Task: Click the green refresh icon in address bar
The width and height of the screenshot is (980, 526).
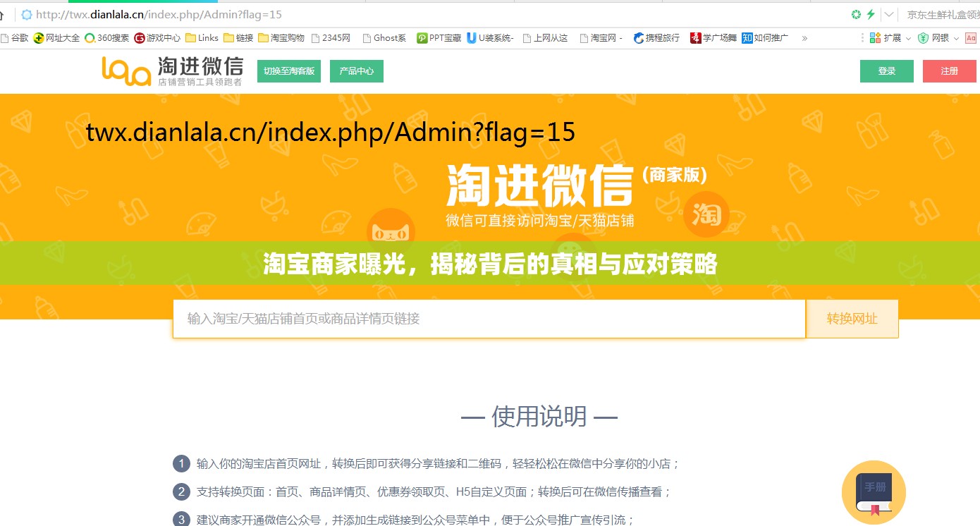Action: click(856, 14)
